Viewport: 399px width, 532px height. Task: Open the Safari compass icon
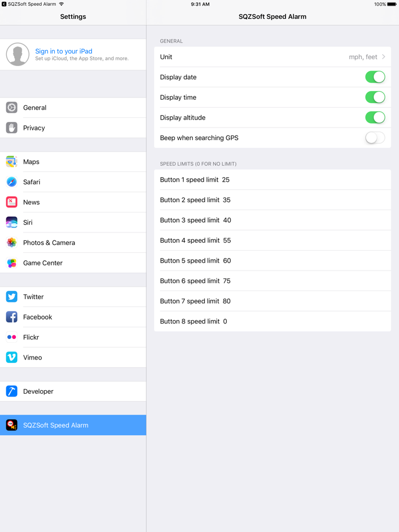(11, 182)
